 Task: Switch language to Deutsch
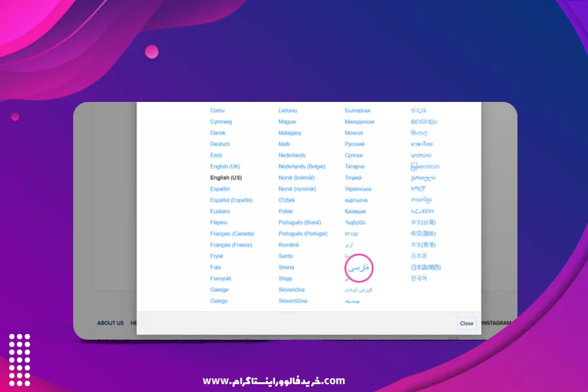220,144
